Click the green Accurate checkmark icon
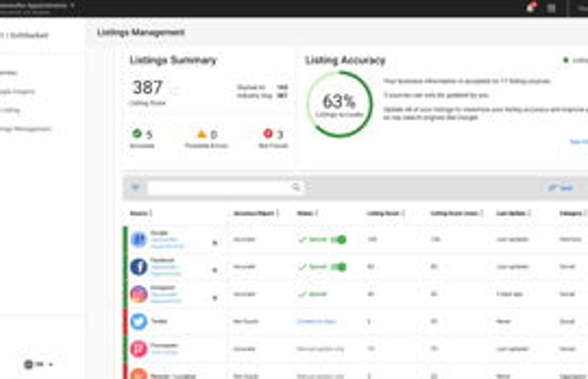 click(137, 133)
